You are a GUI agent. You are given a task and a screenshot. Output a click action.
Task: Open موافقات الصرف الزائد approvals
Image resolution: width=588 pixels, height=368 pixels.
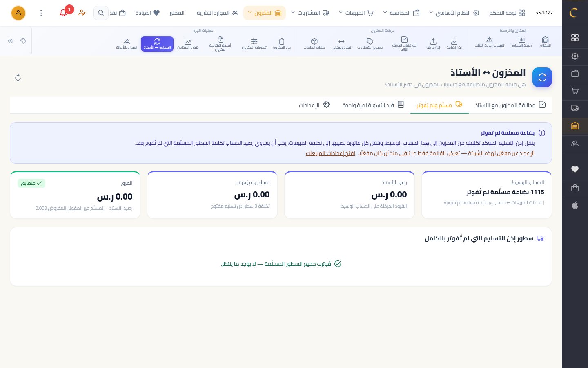(x=404, y=44)
